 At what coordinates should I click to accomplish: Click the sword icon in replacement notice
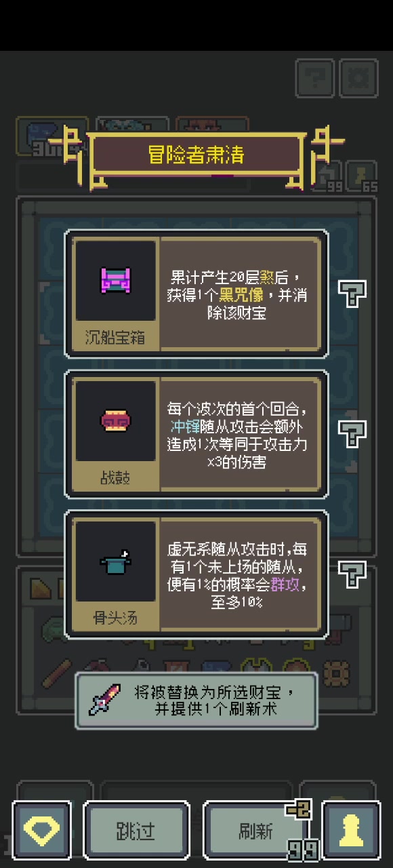click(105, 700)
